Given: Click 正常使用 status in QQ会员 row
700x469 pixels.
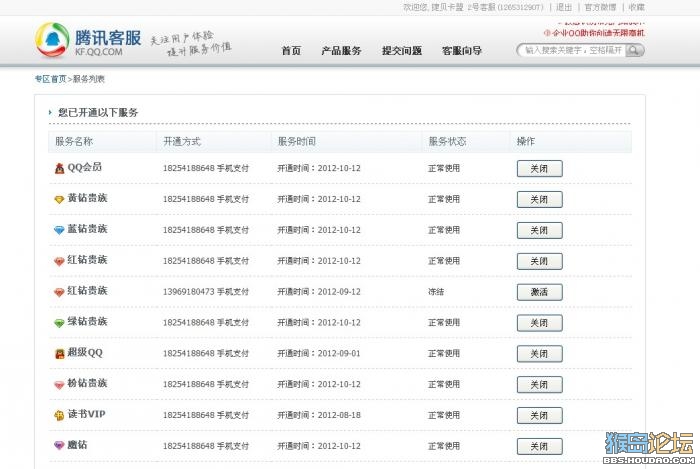Looking at the screenshot, I should (x=444, y=168).
